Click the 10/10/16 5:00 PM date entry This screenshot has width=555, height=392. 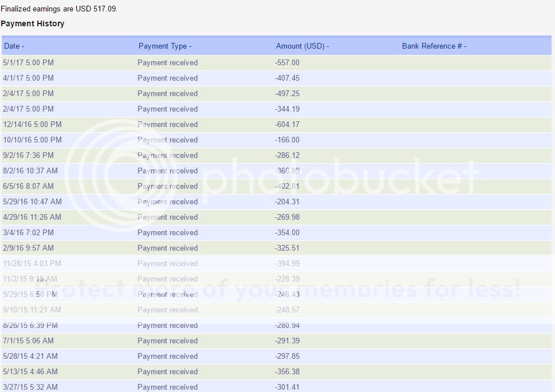32,140
